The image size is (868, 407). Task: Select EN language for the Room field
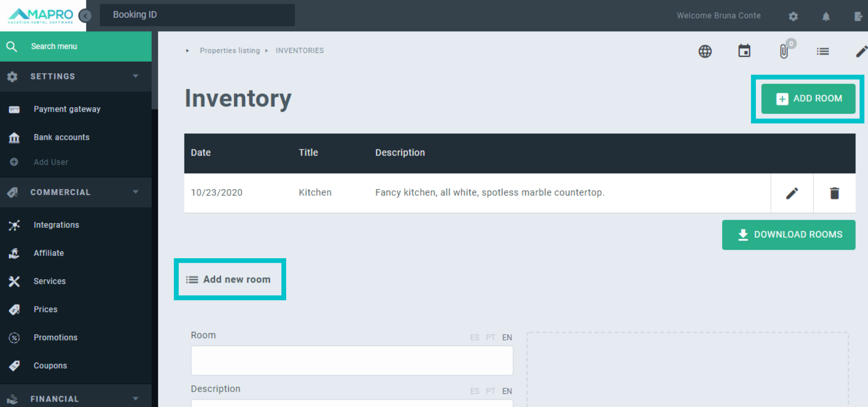(507, 337)
